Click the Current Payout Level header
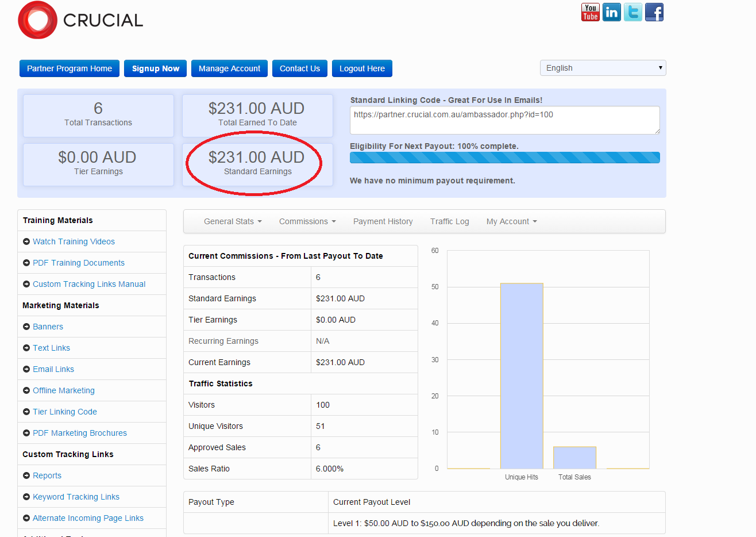The image size is (756, 537). (372, 502)
